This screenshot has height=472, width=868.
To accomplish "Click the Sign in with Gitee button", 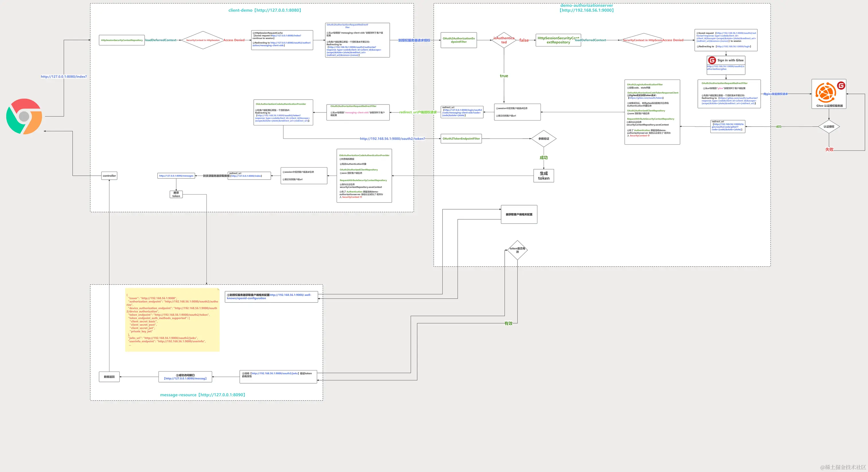I will [x=726, y=60].
